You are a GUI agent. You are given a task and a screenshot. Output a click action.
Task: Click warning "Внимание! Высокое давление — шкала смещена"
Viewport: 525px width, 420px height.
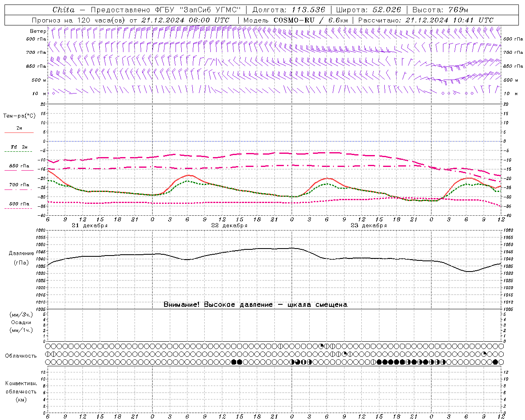(x=256, y=305)
